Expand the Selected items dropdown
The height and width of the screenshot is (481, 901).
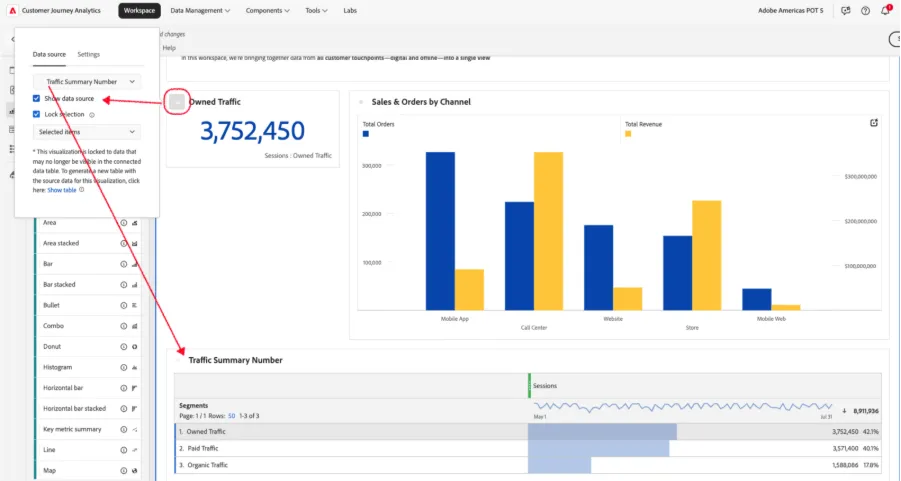87,132
